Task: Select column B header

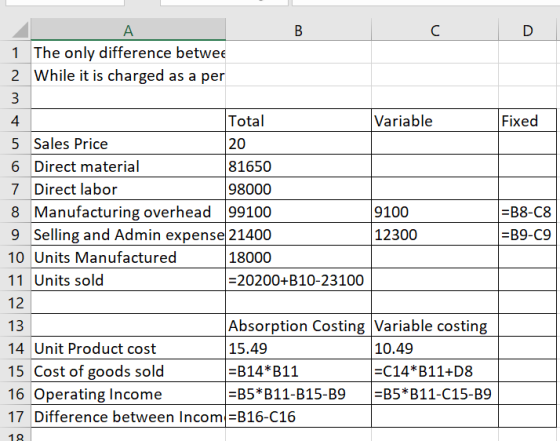Action: pos(298,30)
